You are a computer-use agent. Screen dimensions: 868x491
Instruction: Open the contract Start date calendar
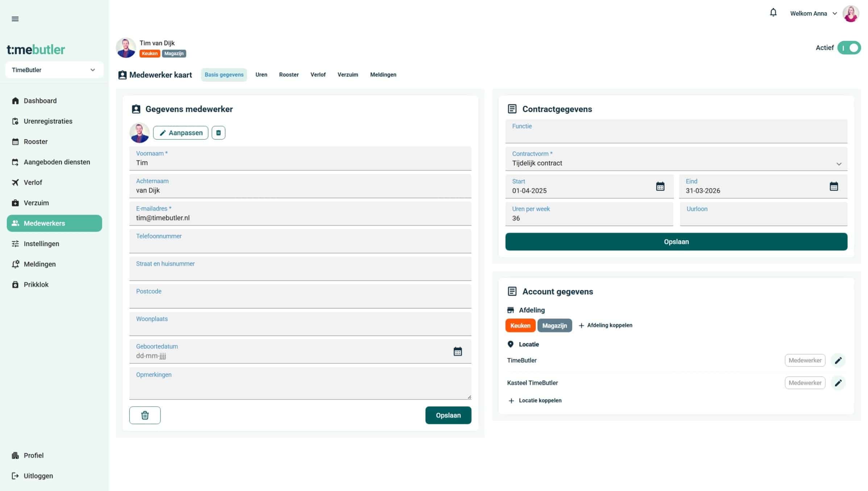click(660, 186)
